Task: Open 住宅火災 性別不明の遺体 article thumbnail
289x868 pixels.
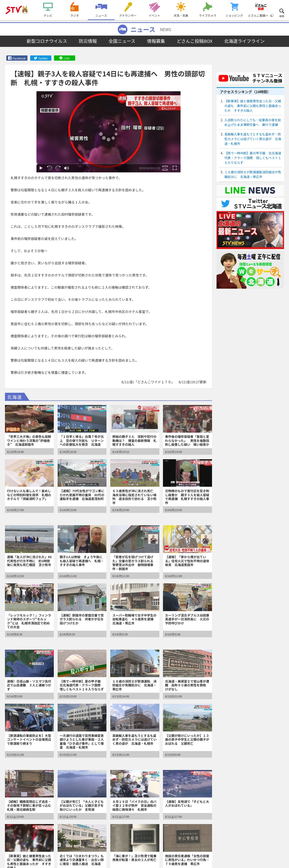Action: click(x=187, y=539)
